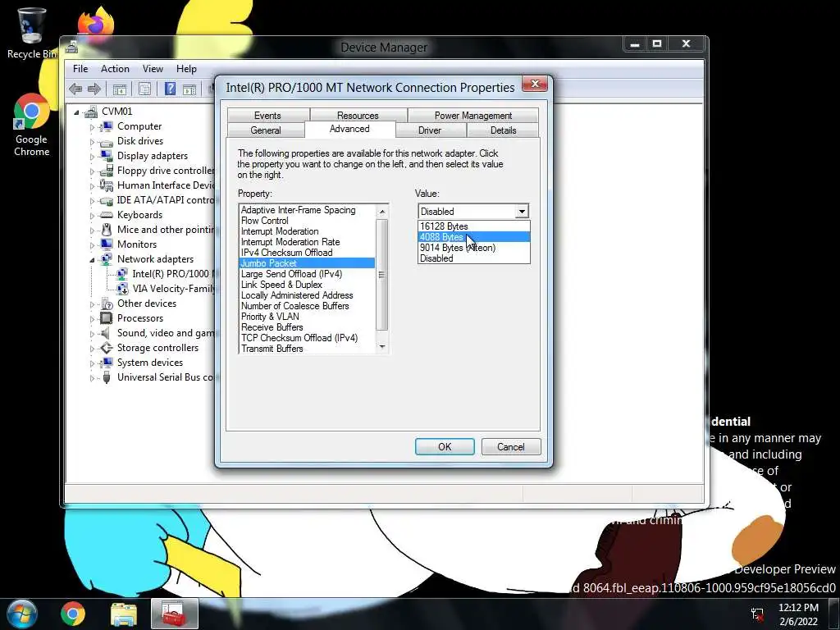Click the Processors category icon
This screenshot has height=630, width=840.
point(107,318)
